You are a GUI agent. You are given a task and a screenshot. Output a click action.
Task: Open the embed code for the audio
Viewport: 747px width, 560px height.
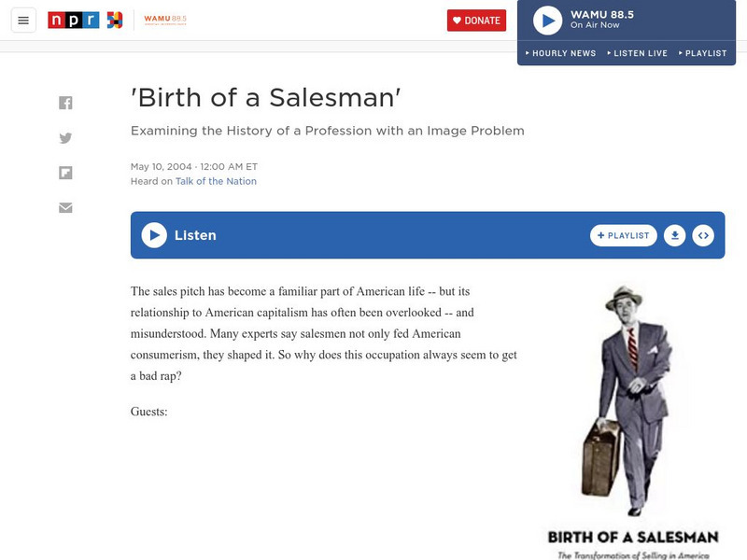coord(703,235)
